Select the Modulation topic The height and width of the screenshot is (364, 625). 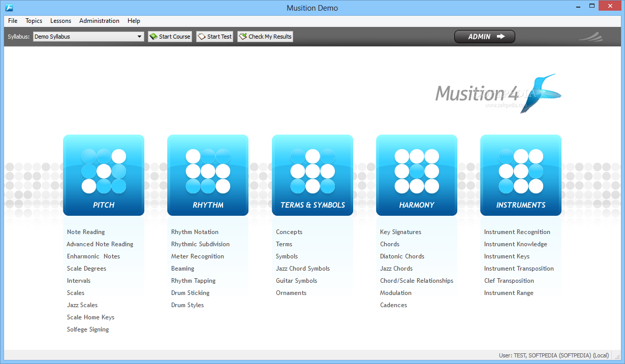pyautogui.click(x=396, y=293)
